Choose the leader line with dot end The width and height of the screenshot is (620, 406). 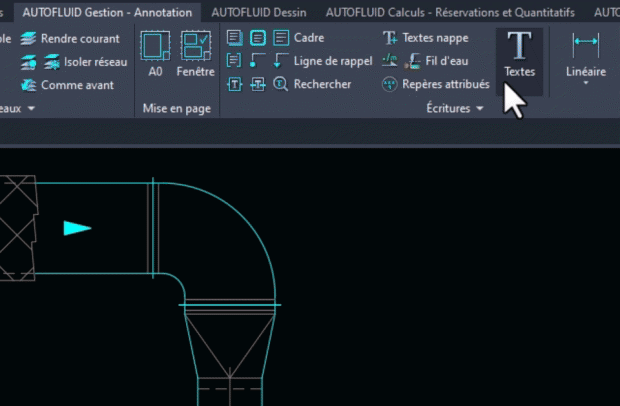coord(257,61)
